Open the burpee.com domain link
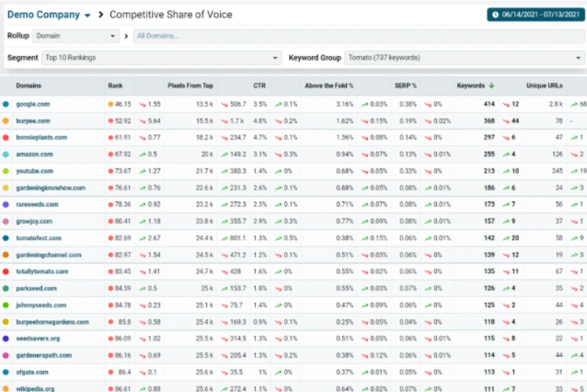The width and height of the screenshot is (587, 392). tap(33, 121)
